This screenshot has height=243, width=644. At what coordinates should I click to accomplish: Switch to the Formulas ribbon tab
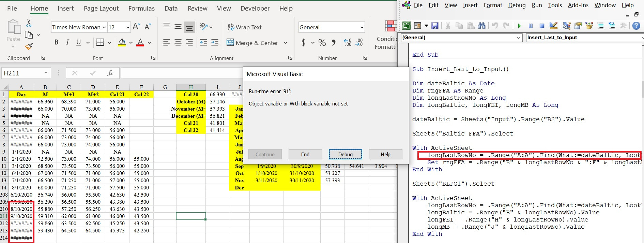141,9
